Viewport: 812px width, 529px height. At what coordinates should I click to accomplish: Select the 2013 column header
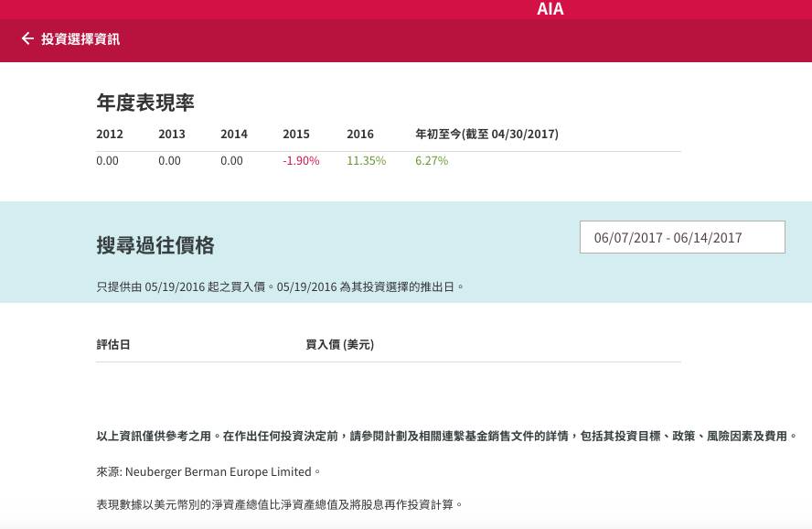pyautogui.click(x=172, y=134)
